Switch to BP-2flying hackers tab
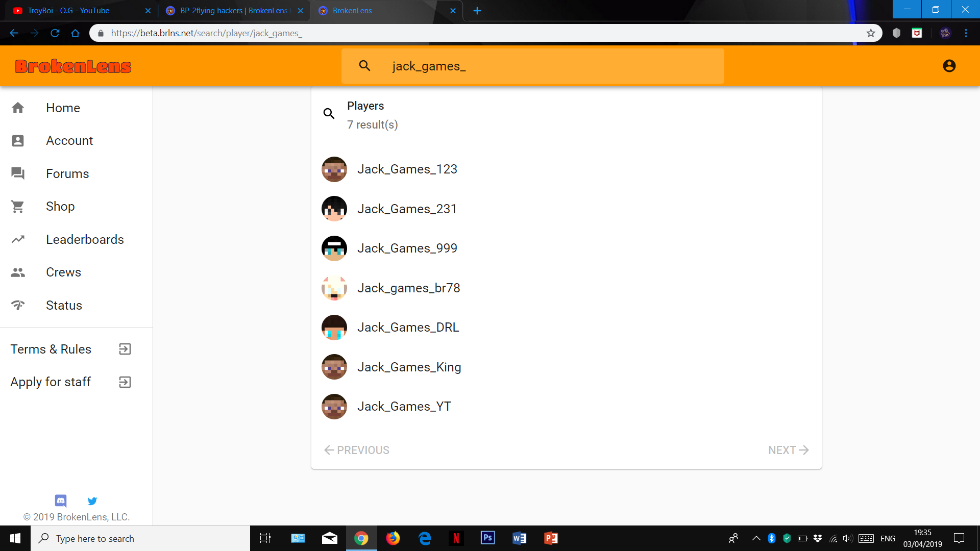 coord(234,10)
